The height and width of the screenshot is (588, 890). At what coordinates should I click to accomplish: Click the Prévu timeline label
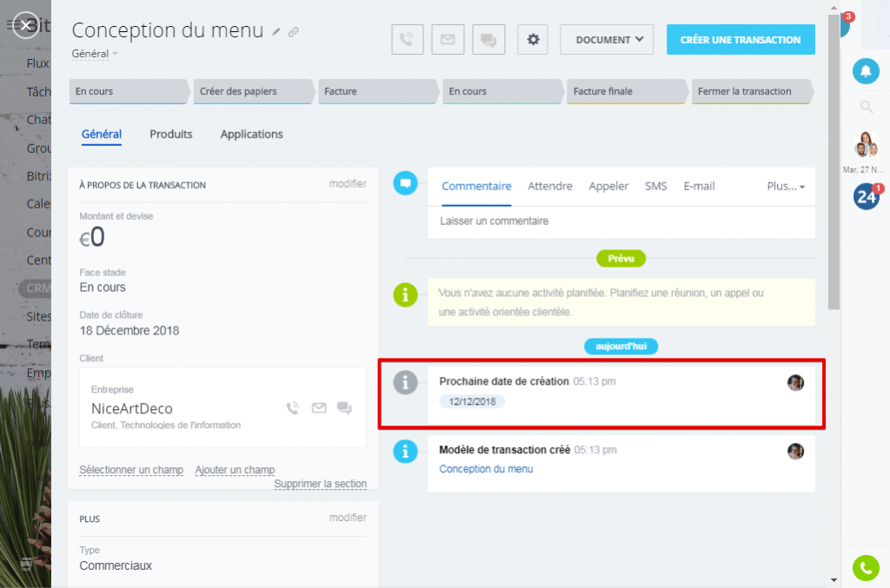[621, 259]
